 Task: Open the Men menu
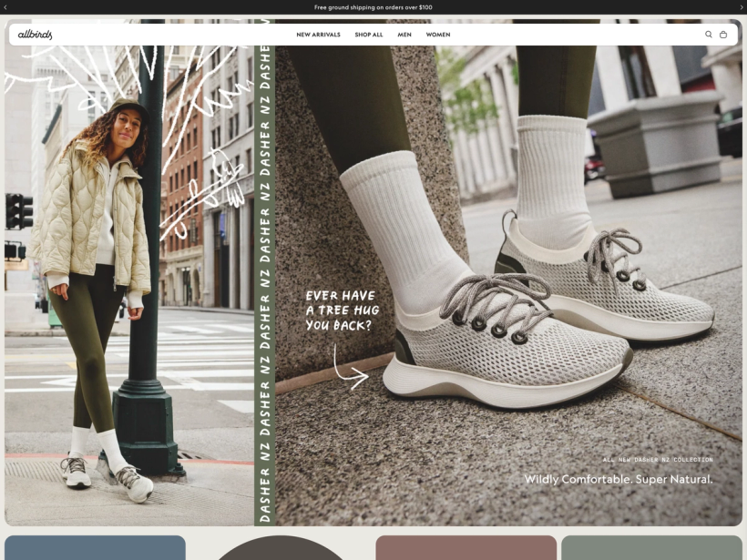[404, 35]
